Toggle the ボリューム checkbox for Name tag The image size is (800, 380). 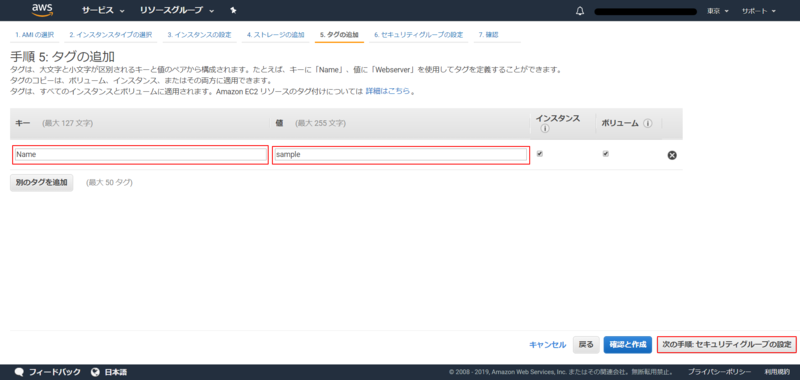coord(606,154)
